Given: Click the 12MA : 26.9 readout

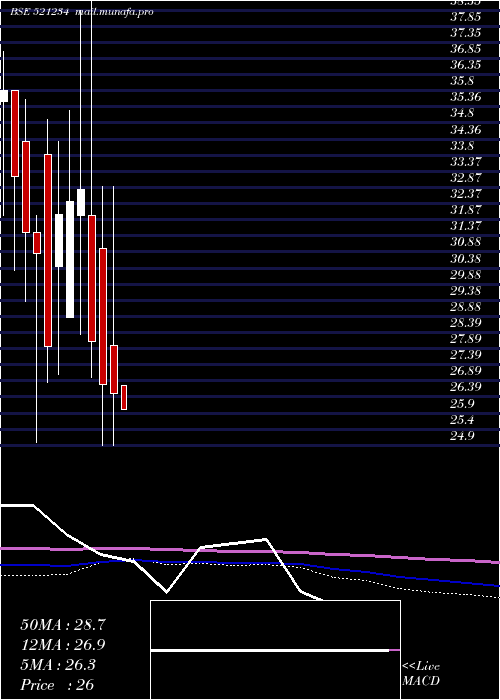Looking at the screenshot, I should point(63,645).
